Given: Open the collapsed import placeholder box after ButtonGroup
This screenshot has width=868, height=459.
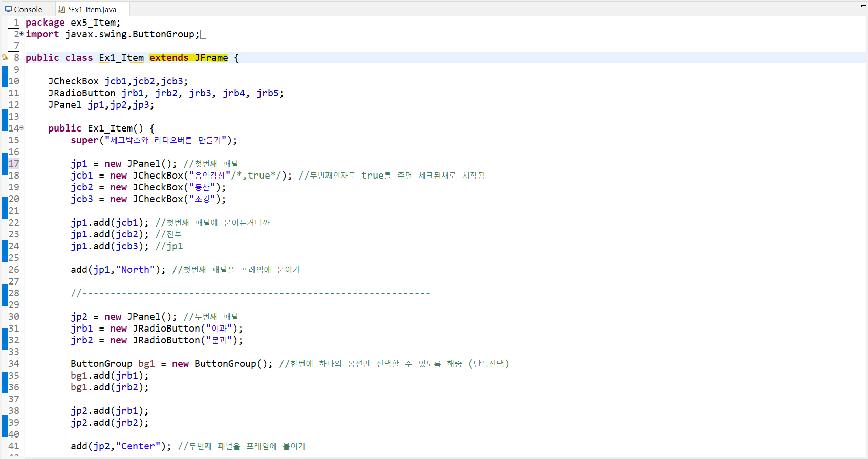Looking at the screenshot, I should click(x=203, y=34).
